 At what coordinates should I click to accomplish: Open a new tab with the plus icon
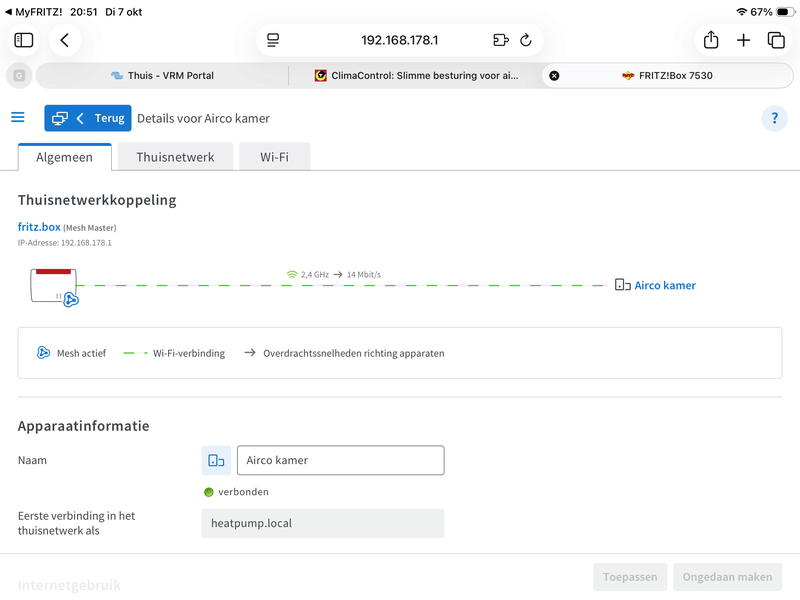pos(743,40)
